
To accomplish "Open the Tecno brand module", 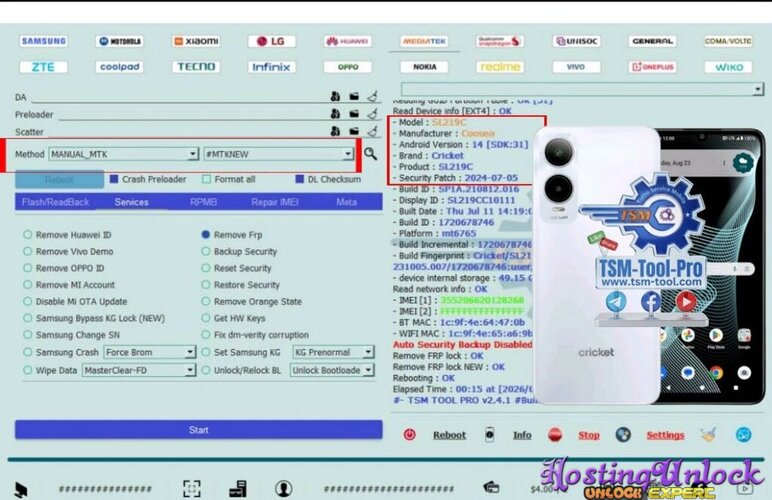I will [196, 66].
